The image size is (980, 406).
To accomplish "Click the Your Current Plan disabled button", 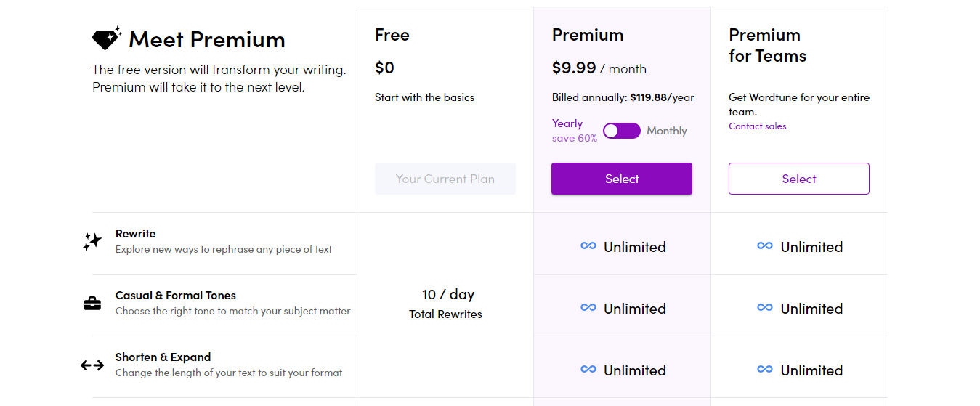I will click(x=445, y=179).
